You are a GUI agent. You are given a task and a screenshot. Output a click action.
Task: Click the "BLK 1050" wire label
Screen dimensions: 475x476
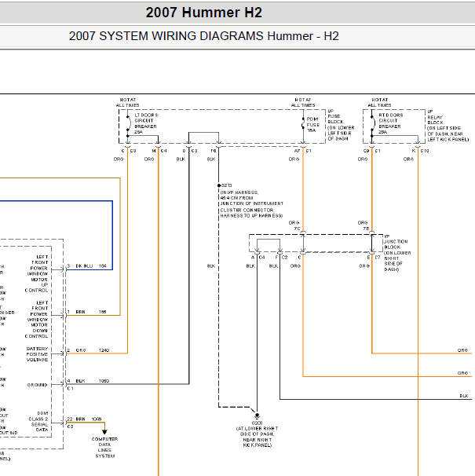coord(93,381)
